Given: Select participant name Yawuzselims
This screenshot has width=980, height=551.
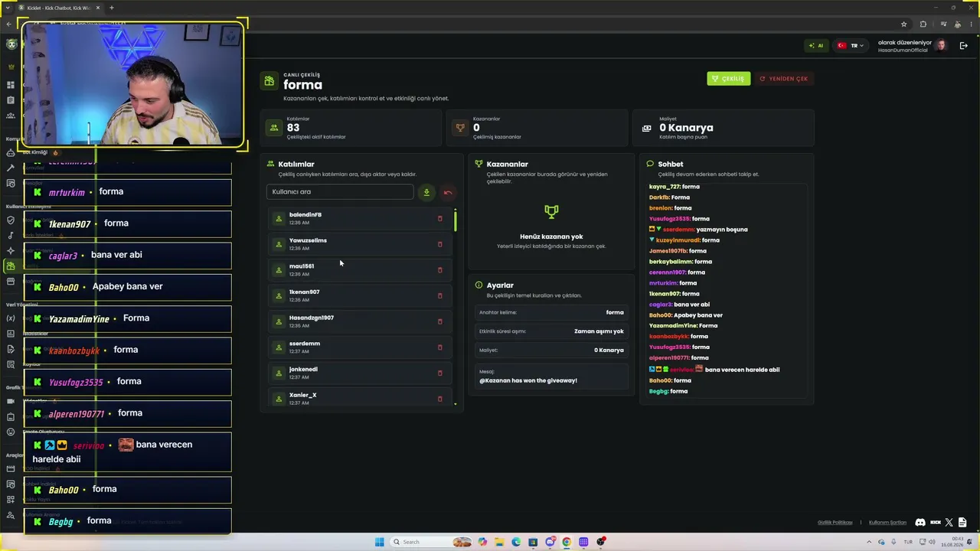Looking at the screenshot, I should pos(308,240).
